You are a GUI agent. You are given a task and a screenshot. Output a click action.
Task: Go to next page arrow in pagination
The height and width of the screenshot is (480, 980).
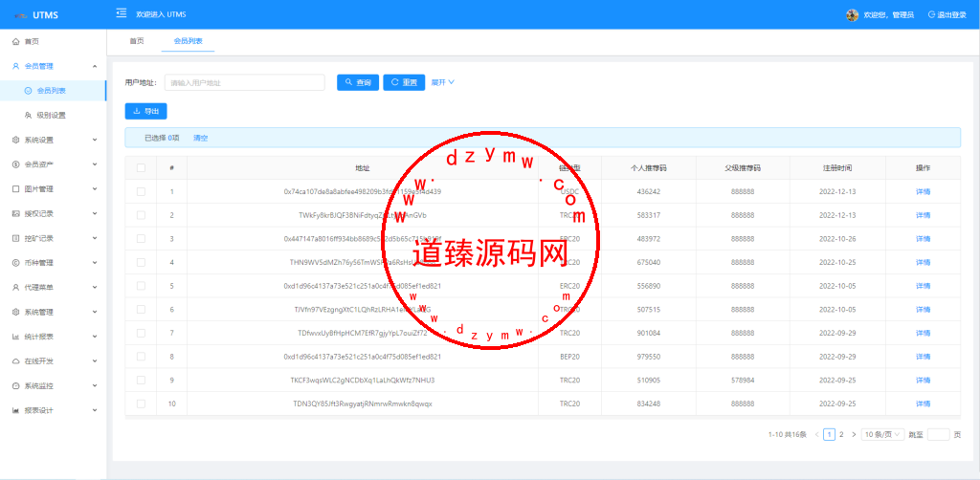854,434
